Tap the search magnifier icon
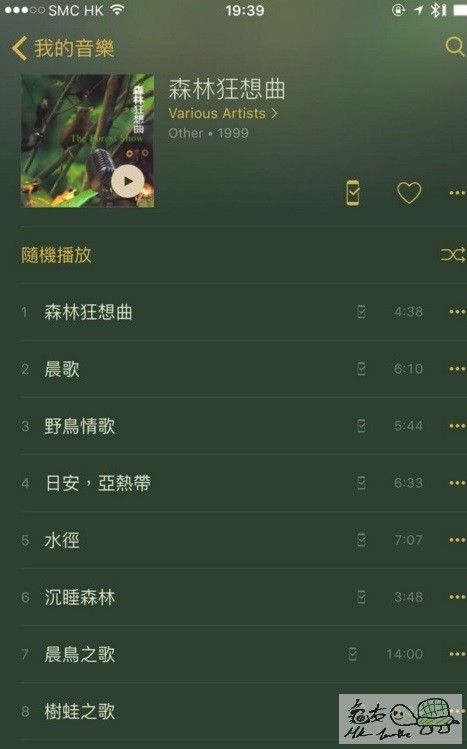 click(454, 47)
